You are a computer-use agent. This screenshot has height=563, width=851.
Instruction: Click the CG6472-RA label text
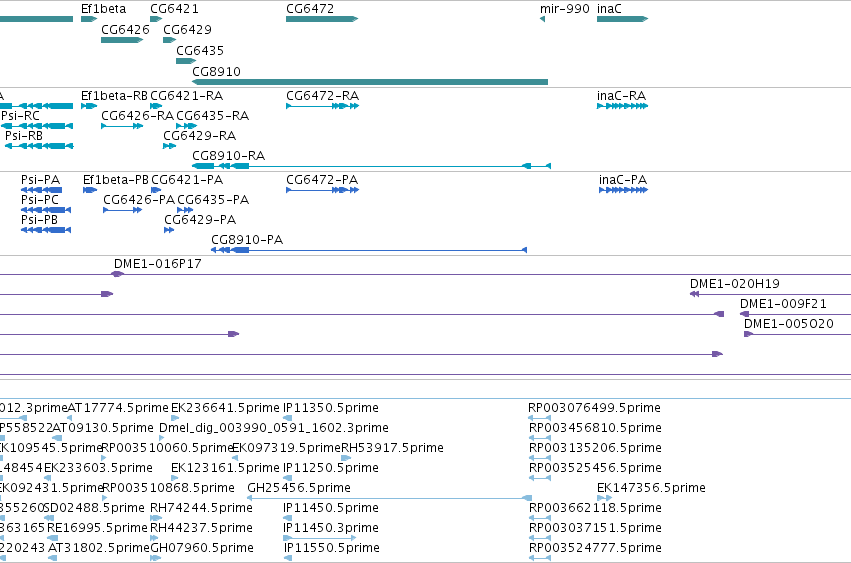[x=322, y=96]
